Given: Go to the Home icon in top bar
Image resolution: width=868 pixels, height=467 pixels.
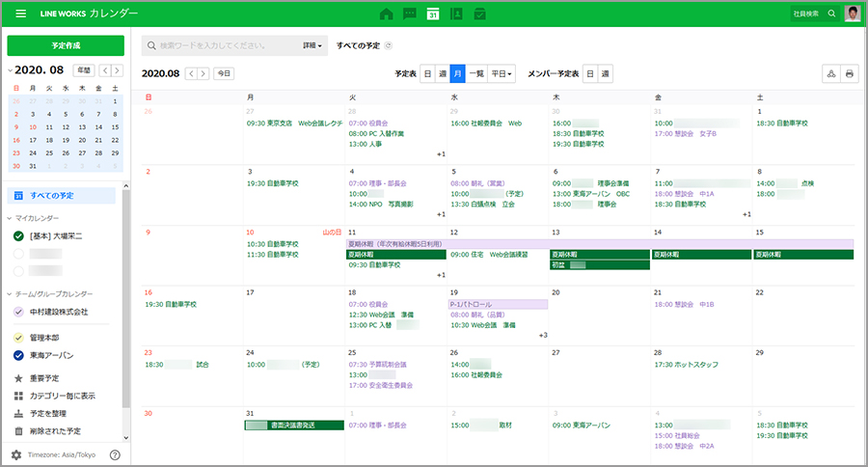Looking at the screenshot, I should pos(387,14).
